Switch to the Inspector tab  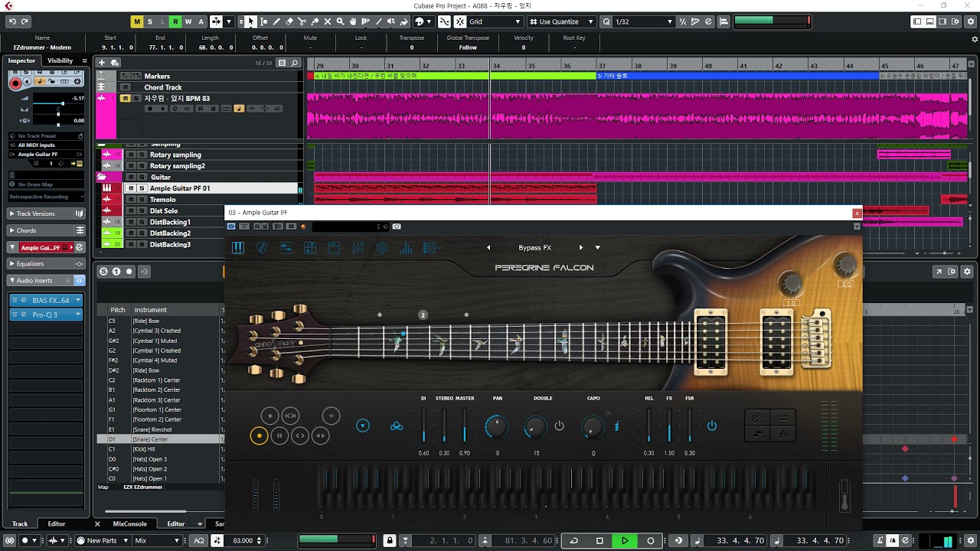click(22, 61)
